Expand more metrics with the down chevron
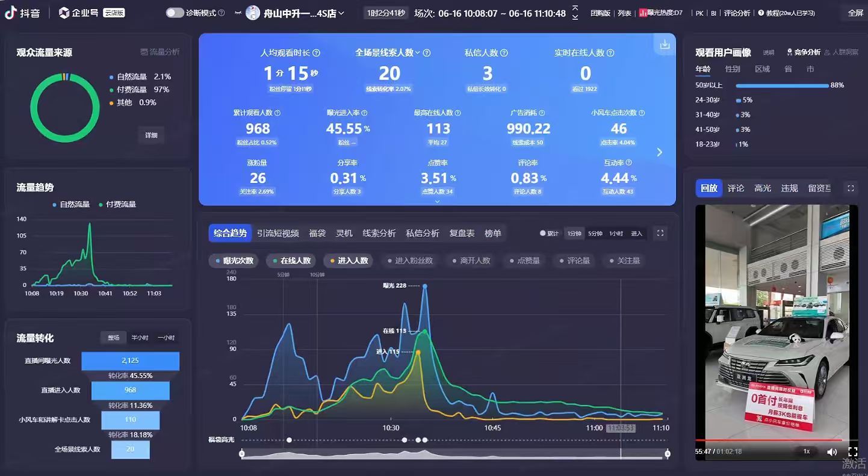Screen dimensions: 868x476 point(437,202)
